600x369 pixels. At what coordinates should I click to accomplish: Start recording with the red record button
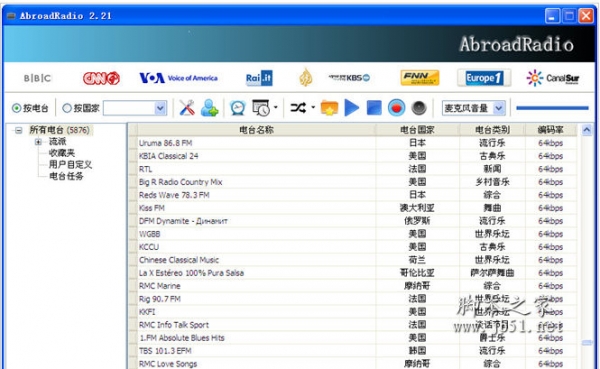pos(396,108)
